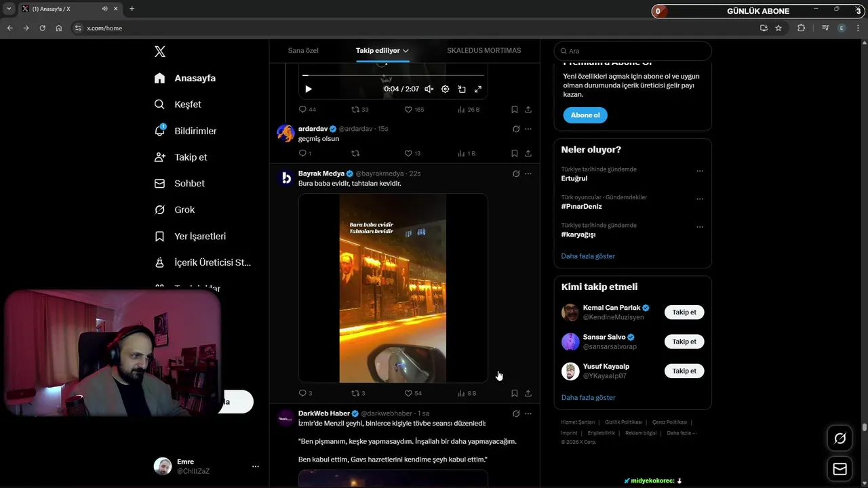Screen dimensions: 868x488
Task: View analytics showing 26 B
Action: click(x=469, y=109)
